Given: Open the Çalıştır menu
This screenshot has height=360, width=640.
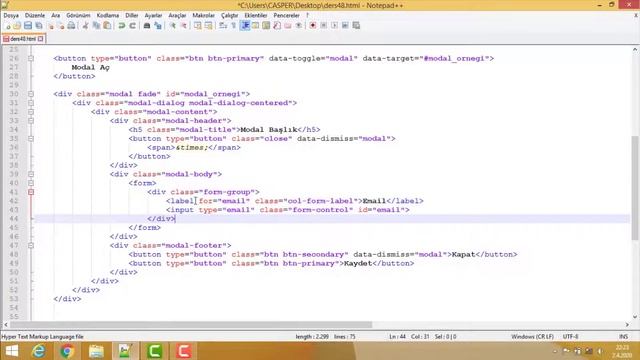Looking at the screenshot, I should [229, 16].
